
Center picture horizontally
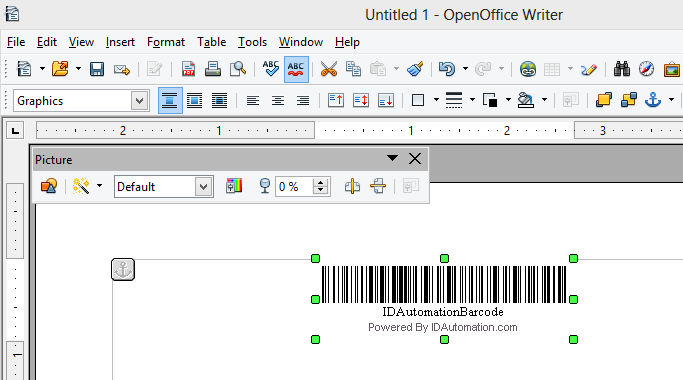click(277, 101)
